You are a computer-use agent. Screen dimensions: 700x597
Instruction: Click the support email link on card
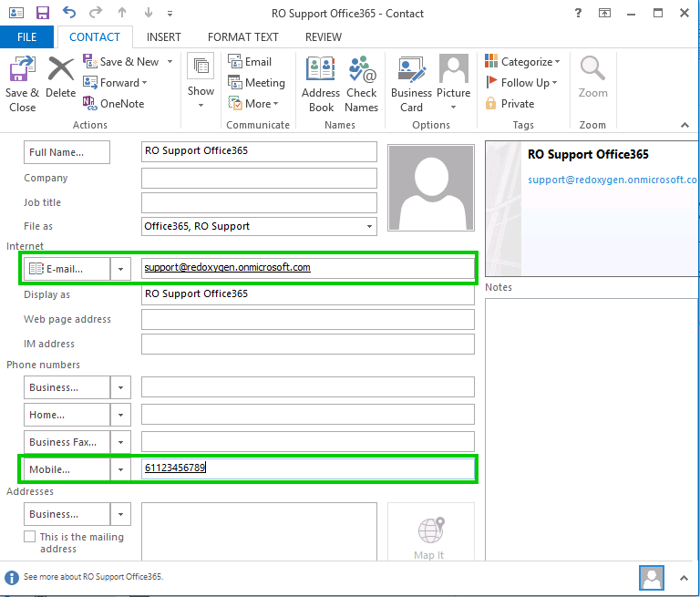click(612, 180)
